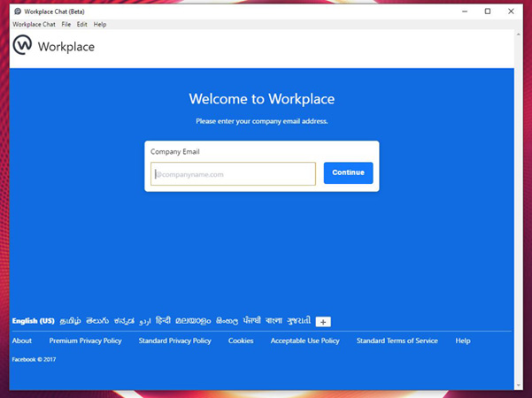Switch language to Sinhala (සිංහල)
The height and width of the screenshot is (398, 532).
point(227,321)
